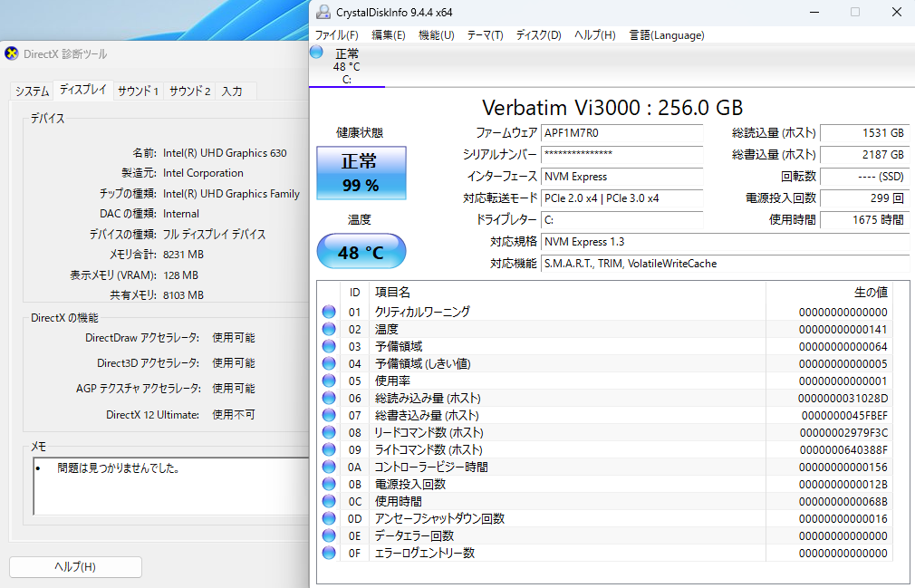
Task: Open the ファイル(F) menu
Action: [x=337, y=35]
